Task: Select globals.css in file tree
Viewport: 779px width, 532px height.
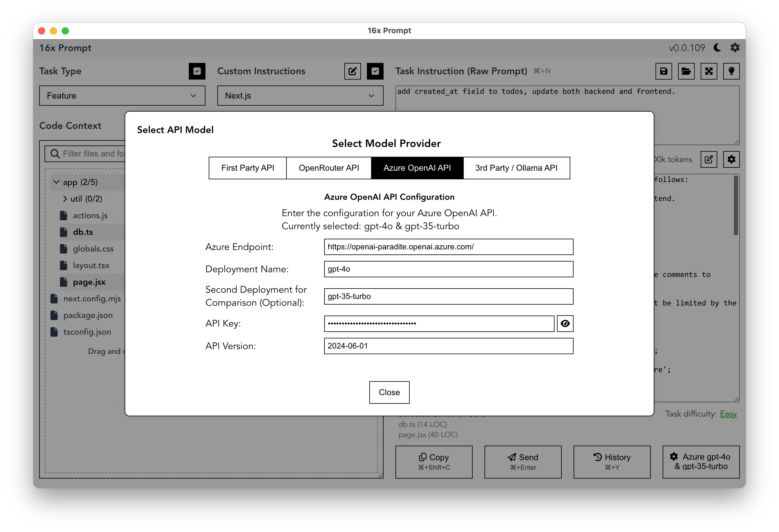Action: (93, 248)
